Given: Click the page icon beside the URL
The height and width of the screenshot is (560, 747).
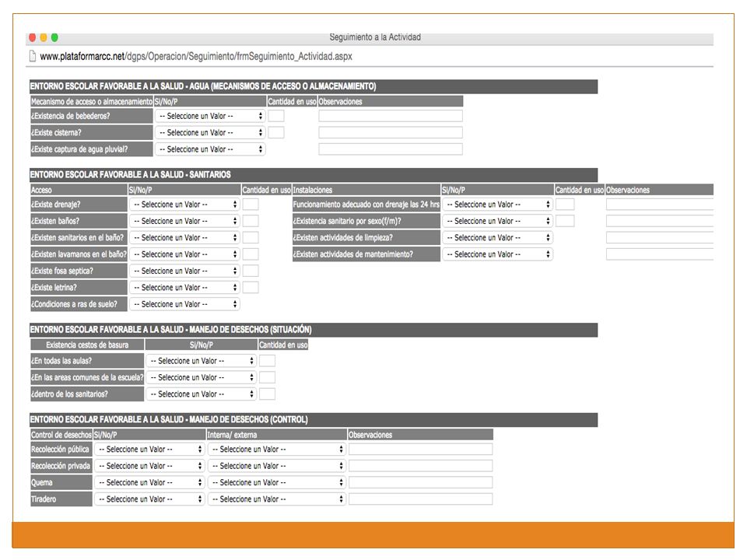Looking at the screenshot, I should 33,56.
